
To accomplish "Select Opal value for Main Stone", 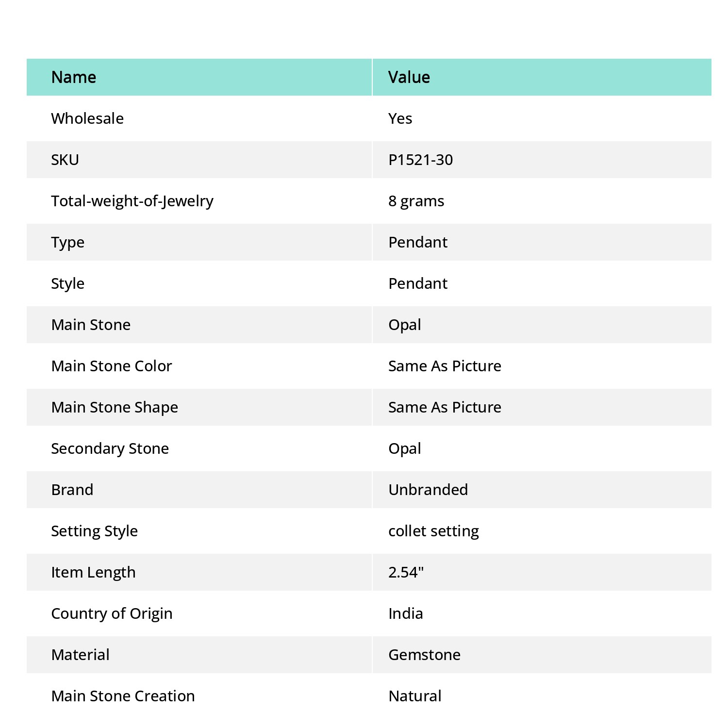I will click(405, 325).
